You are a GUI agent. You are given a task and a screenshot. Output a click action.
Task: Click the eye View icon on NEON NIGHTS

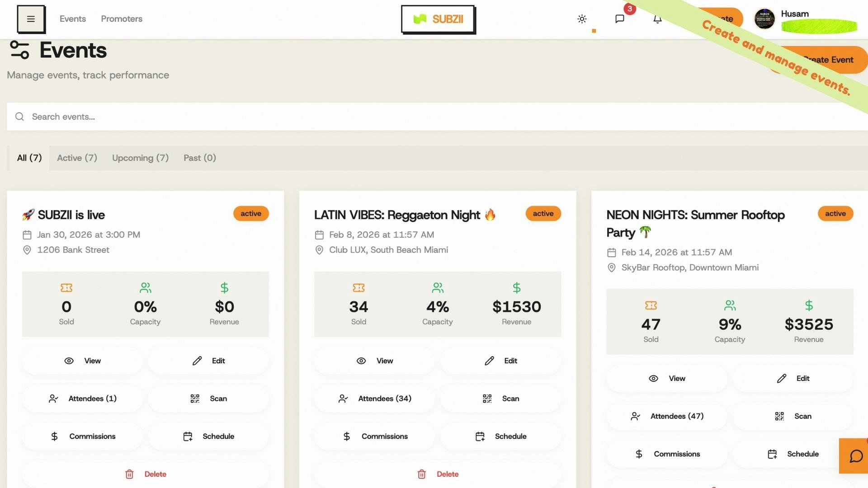point(653,378)
